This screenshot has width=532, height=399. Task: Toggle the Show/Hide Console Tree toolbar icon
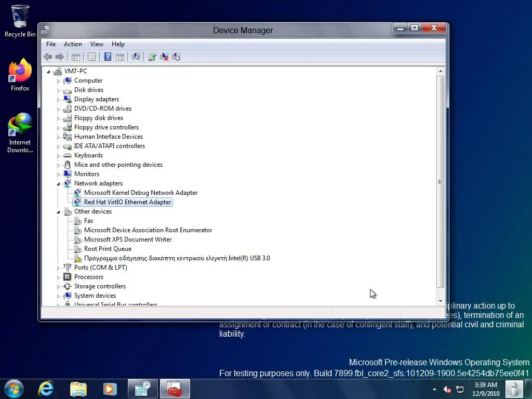click(x=76, y=57)
